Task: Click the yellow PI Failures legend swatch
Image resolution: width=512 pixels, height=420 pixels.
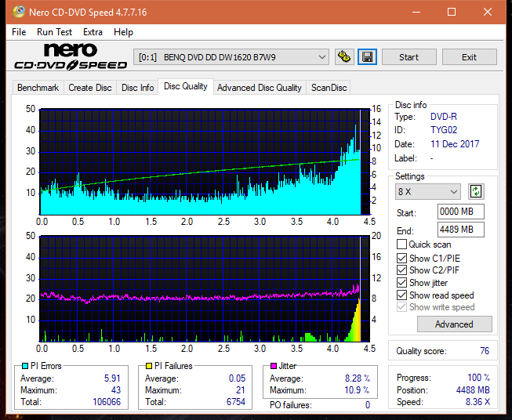Action: pos(149,366)
